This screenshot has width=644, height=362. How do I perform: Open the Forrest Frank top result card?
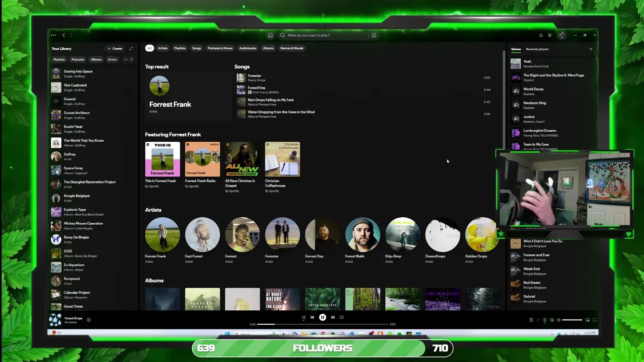tap(188, 96)
